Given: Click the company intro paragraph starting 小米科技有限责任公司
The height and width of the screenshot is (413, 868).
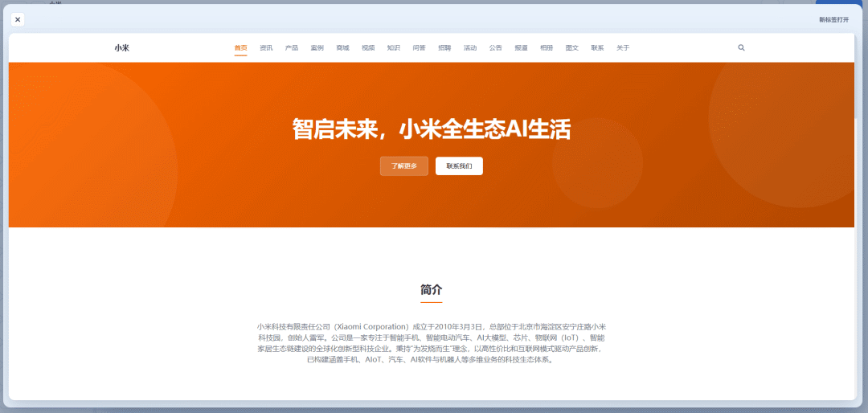Looking at the screenshot, I should click(x=432, y=342).
